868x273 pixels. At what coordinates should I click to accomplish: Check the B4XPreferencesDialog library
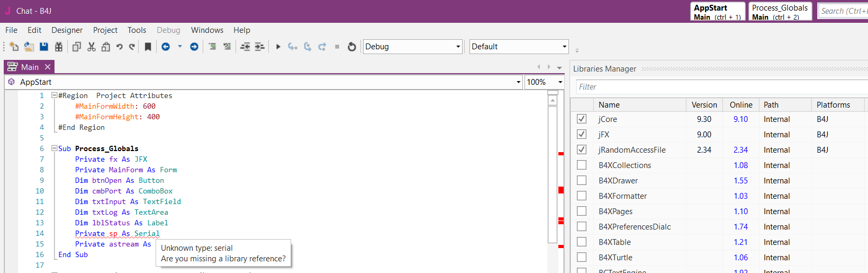582,226
